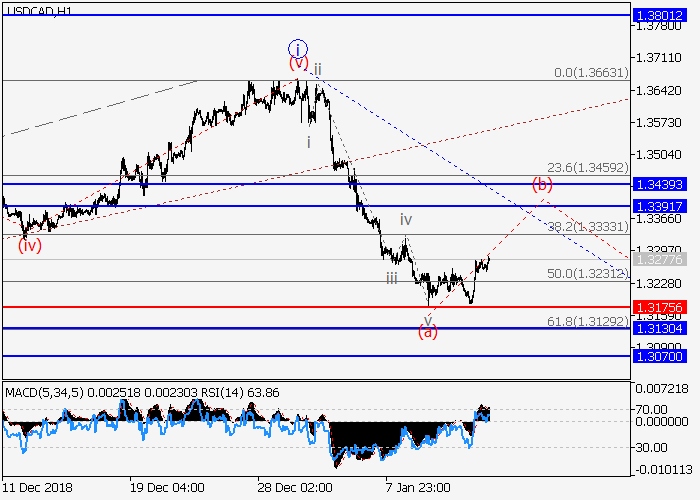Viewport: 700px width, 500px height.
Task: Select the red (b) wave label
Action: 542,184
